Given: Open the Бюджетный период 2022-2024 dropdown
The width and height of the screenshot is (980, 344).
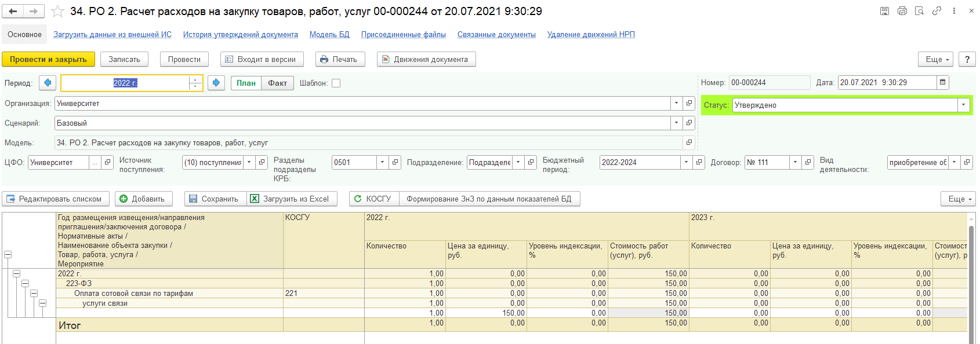Looking at the screenshot, I should [687, 162].
